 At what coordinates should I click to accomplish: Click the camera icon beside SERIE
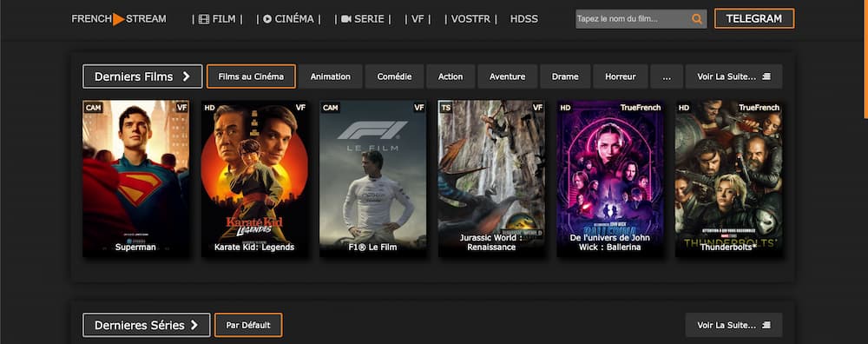(x=346, y=19)
